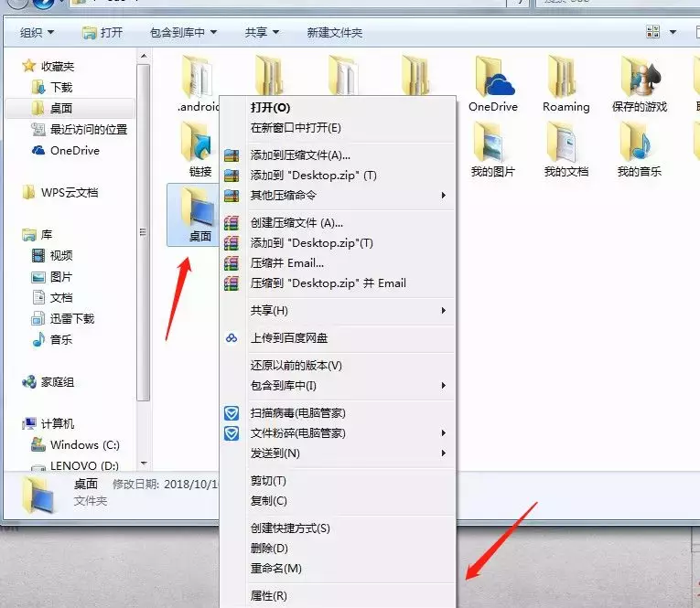Click the 新建文件夹 toolbar button
The width and height of the screenshot is (700, 608).
tap(334, 32)
